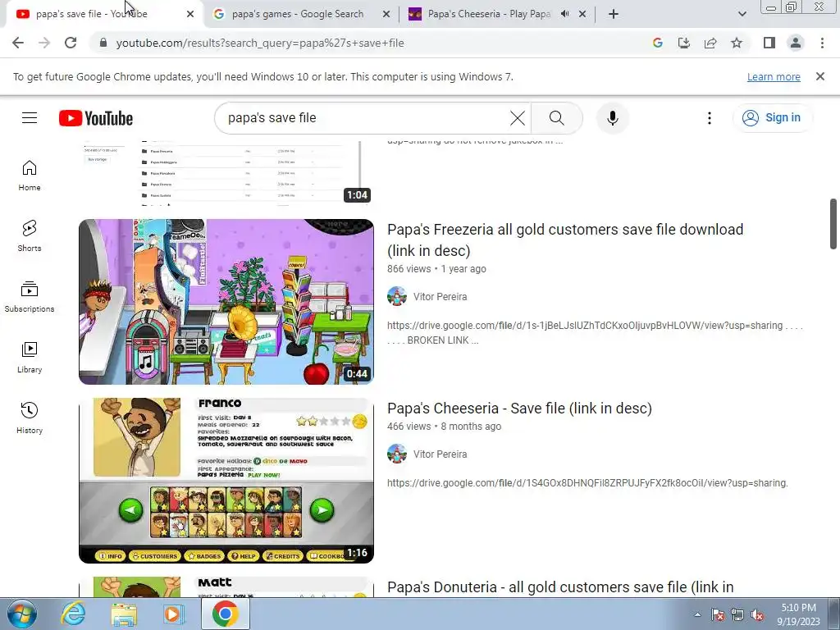Go to Home in the sidebar
This screenshot has height=630, width=840.
point(30,176)
